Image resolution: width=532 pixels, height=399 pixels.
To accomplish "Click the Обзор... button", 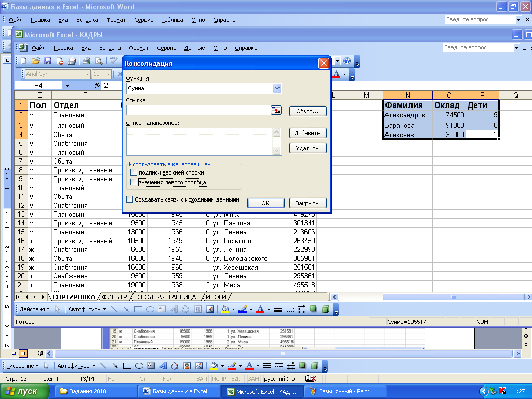I will tap(308, 111).
